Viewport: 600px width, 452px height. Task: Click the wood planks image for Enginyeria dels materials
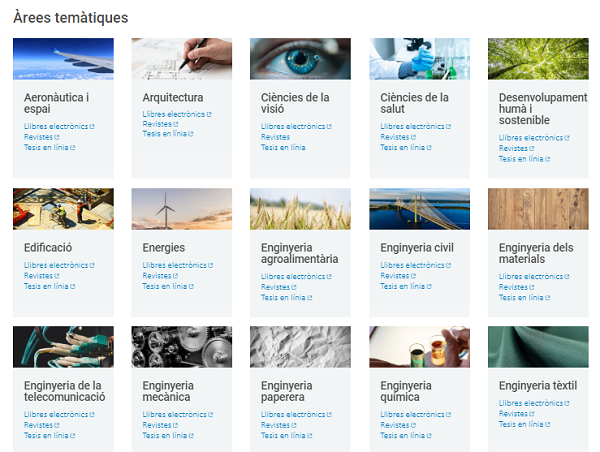click(538, 209)
